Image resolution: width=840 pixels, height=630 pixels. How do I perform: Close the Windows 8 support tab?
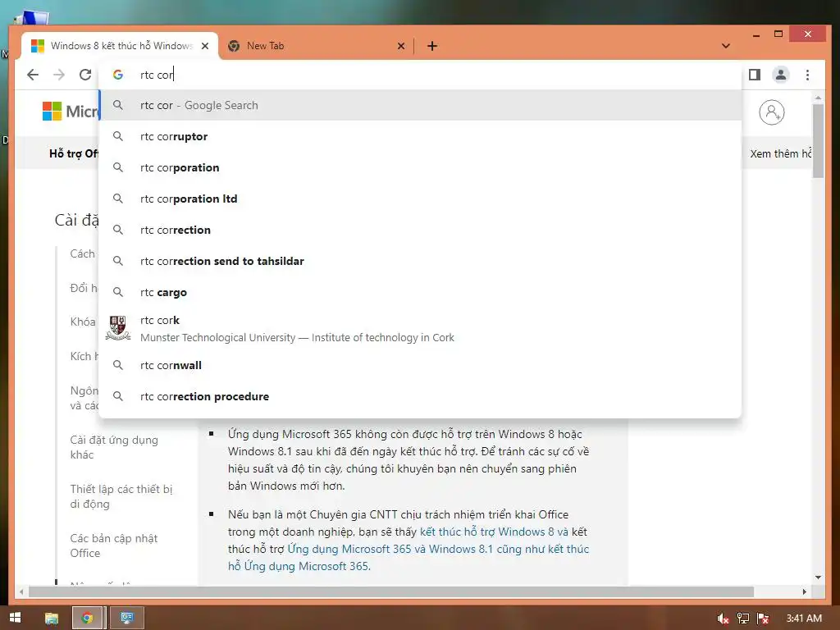204,46
